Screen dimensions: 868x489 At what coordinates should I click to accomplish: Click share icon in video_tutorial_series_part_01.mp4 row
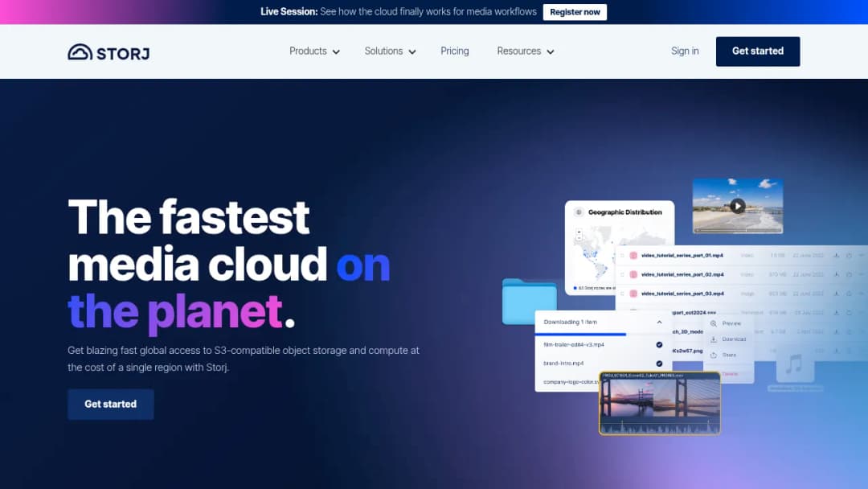(849, 255)
